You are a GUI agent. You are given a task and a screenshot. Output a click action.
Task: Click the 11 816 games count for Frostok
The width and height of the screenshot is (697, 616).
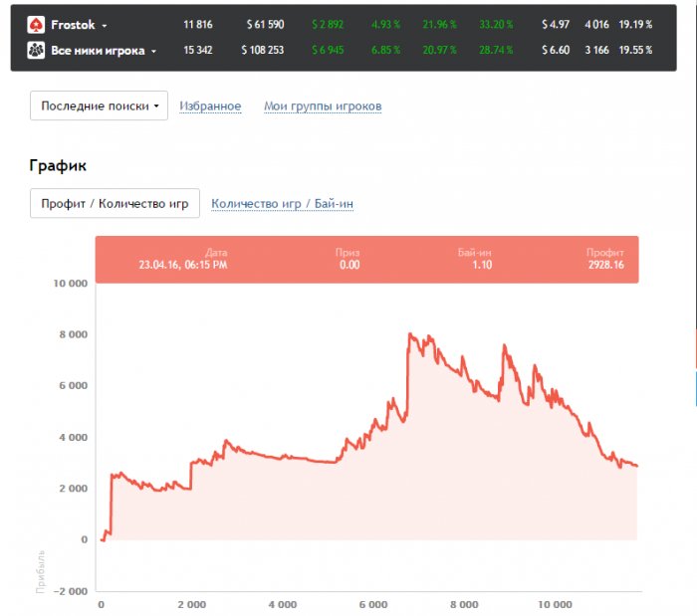click(x=198, y=25)
